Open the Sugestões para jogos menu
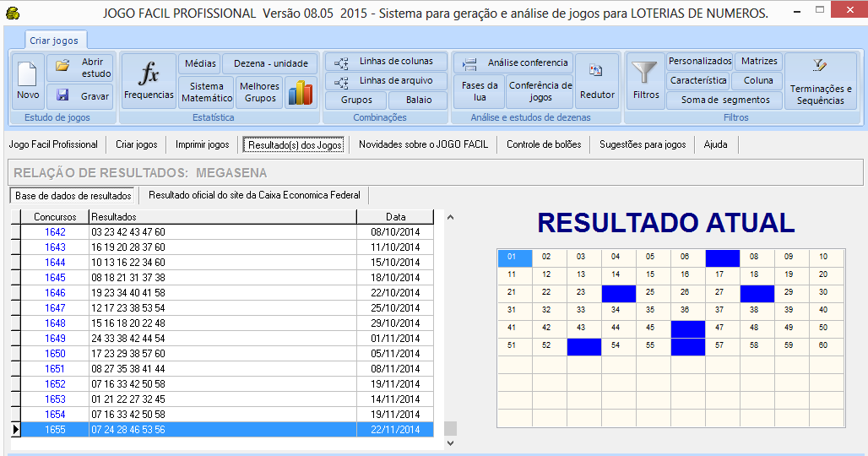 click(643, 144)
